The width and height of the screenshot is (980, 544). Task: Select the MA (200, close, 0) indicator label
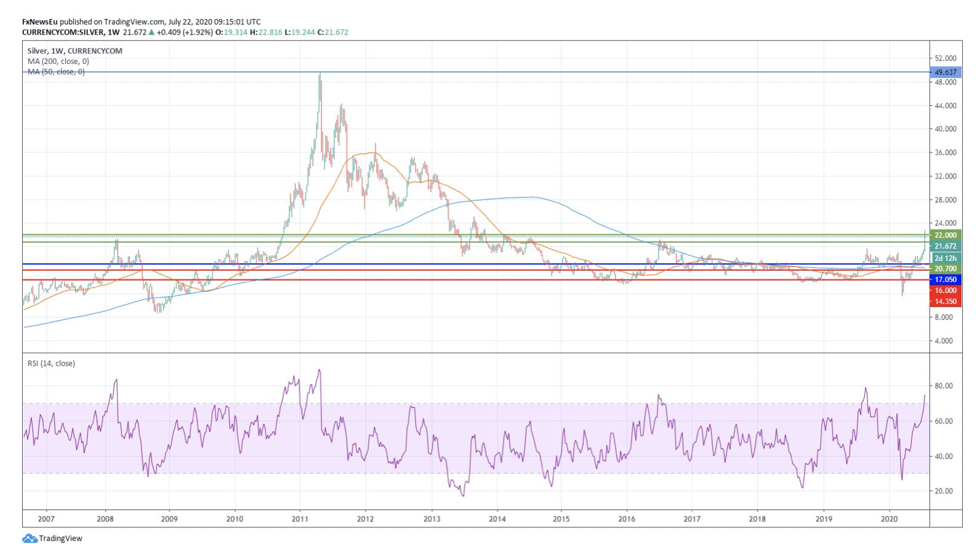(58, 62)
